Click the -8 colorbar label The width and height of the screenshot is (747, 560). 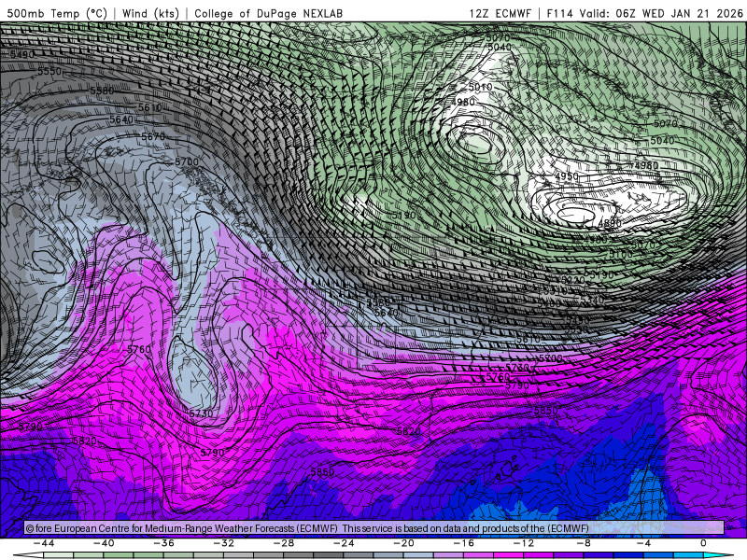(584, 543)
